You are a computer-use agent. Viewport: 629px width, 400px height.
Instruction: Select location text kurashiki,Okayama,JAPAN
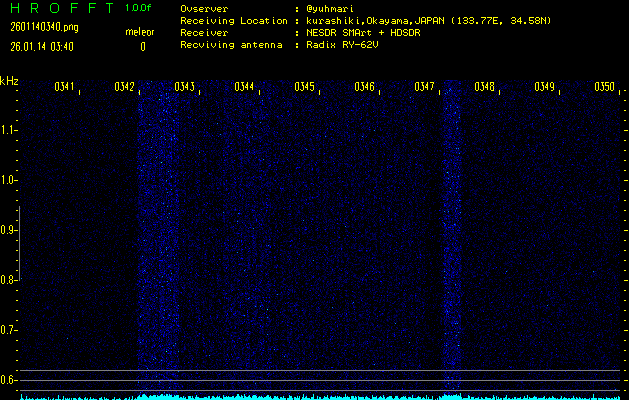pos(375,20)
